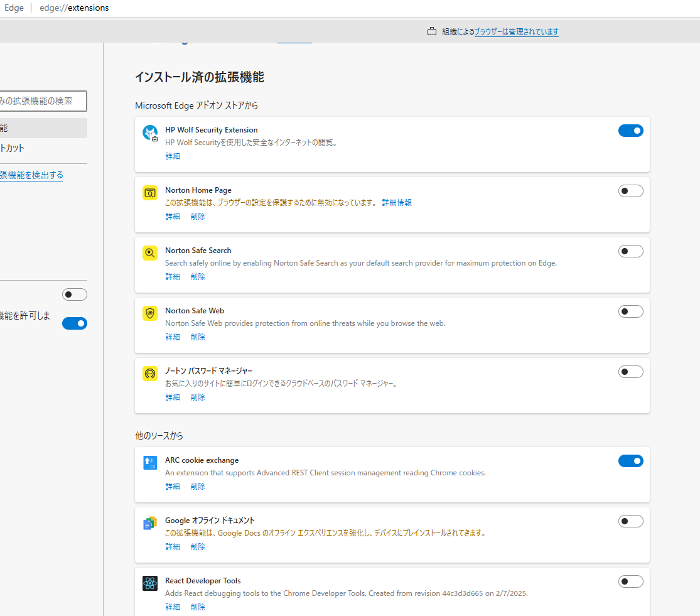Remove Norton Safe Web via 削除
700x616 pixels.
coord(198,337)
